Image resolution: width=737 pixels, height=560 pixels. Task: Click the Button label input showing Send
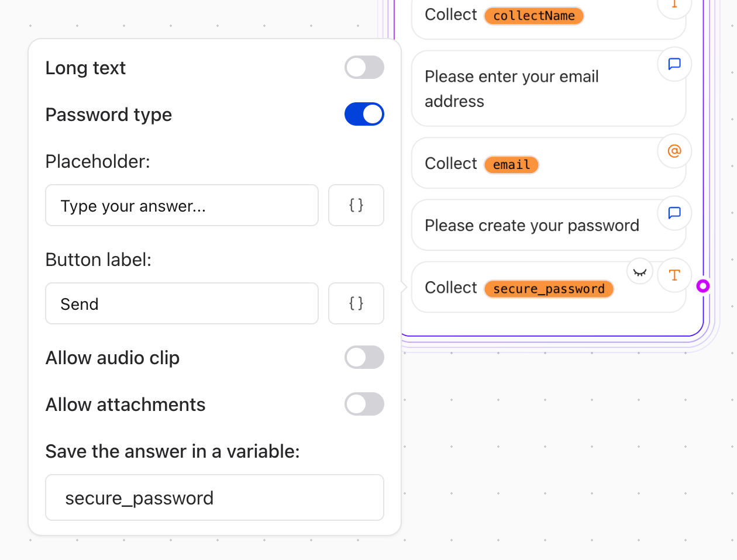click(x=181, y=303)
